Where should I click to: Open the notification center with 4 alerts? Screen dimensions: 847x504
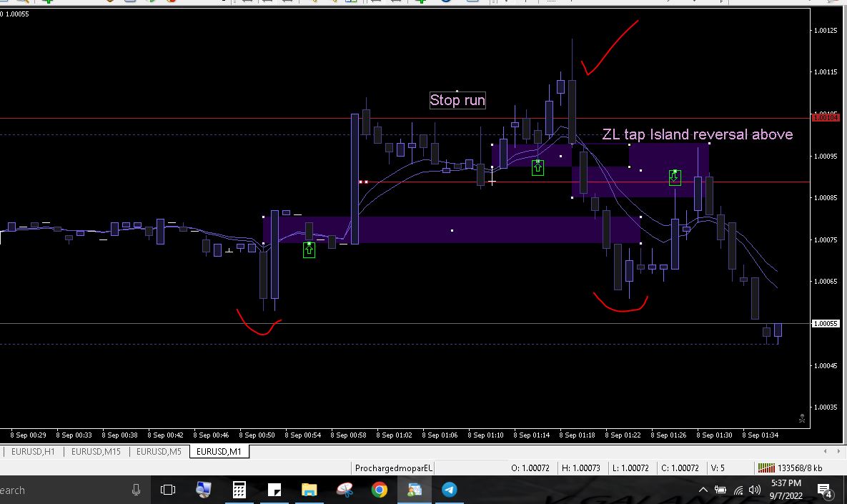click(x=824, y=490)
